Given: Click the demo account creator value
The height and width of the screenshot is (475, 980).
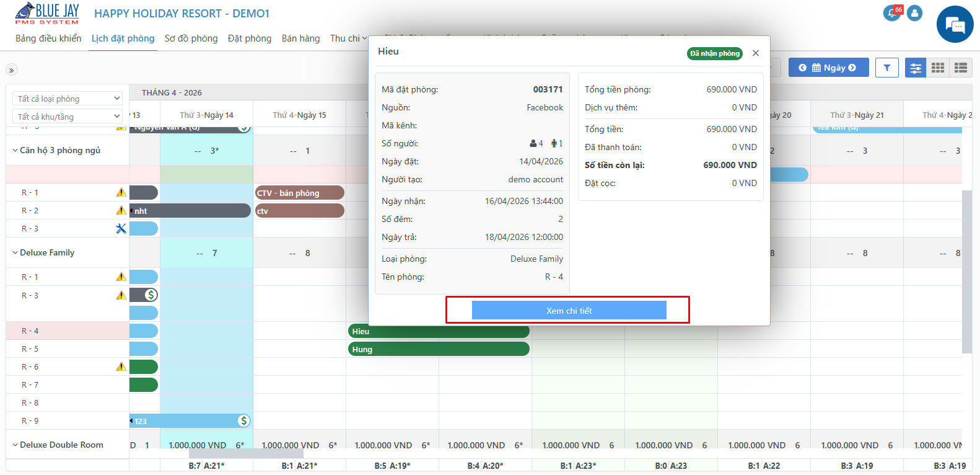Looking at the screenshot, I should pyautogui.click(x=536, y=179).
